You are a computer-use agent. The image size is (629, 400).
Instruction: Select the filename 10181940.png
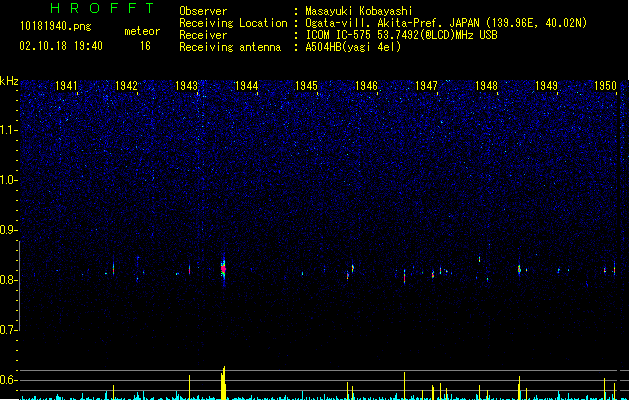tap(56, 27)
